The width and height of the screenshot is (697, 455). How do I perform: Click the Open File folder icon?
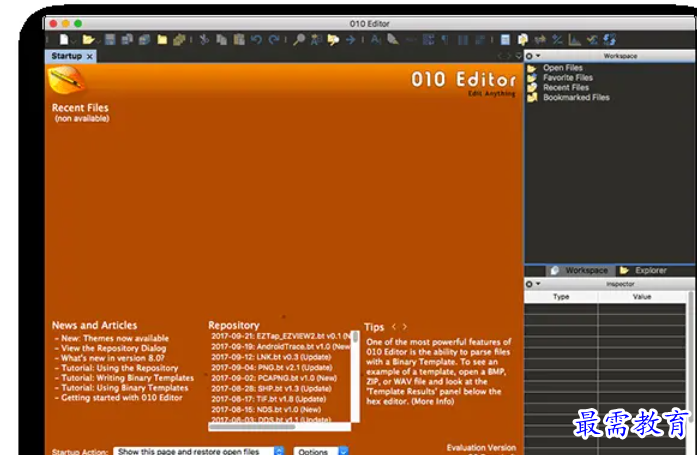88,40
